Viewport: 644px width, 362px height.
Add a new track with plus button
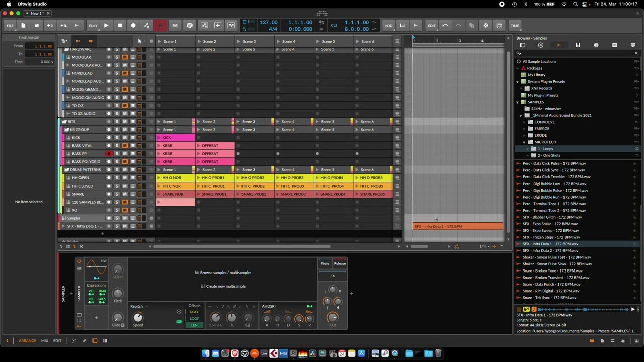click(x=102, y=234)
